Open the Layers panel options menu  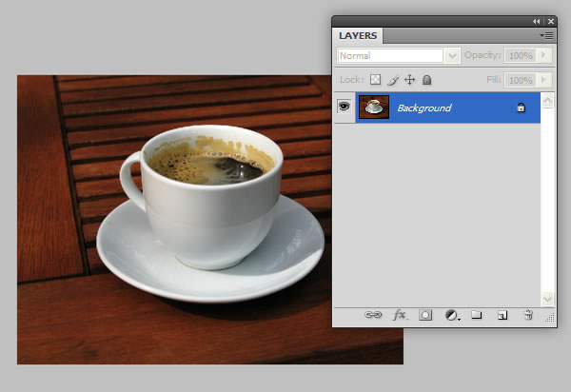pyautogui.click(x=546, y=35)
